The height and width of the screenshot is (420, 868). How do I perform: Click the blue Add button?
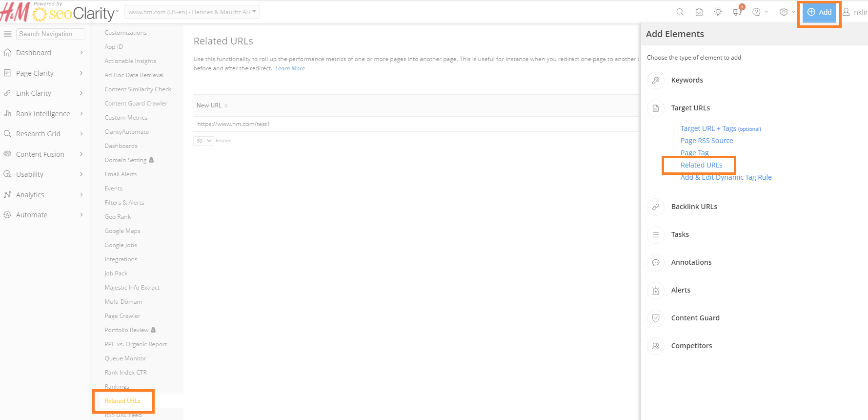tap(819, 12)
